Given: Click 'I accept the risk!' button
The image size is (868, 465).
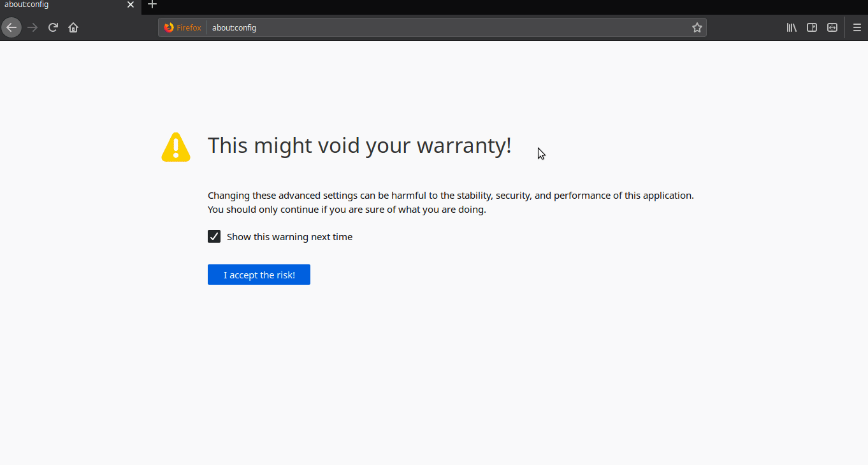Looking at the screenshot, I should click(259, 274).
